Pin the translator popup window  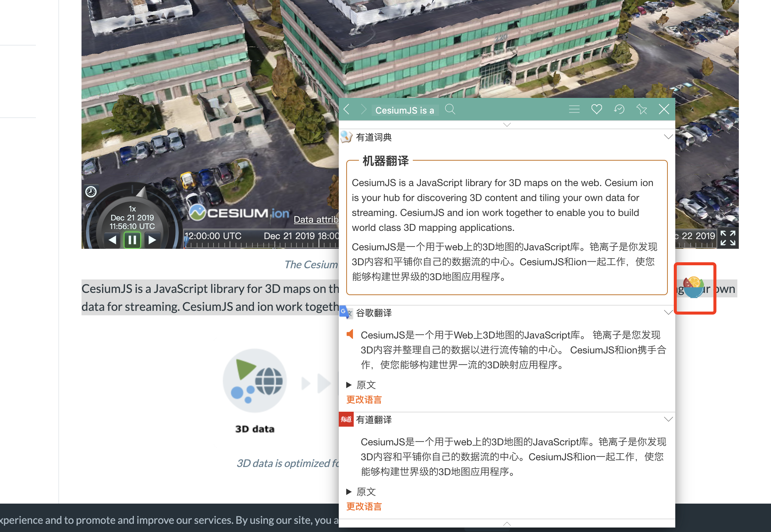click(x=642, y=109)
